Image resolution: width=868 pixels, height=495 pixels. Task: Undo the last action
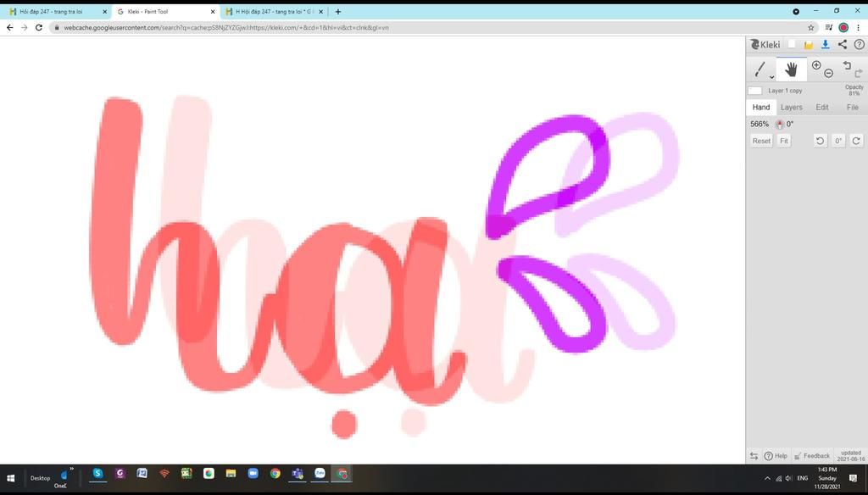[x=847, y=65]
